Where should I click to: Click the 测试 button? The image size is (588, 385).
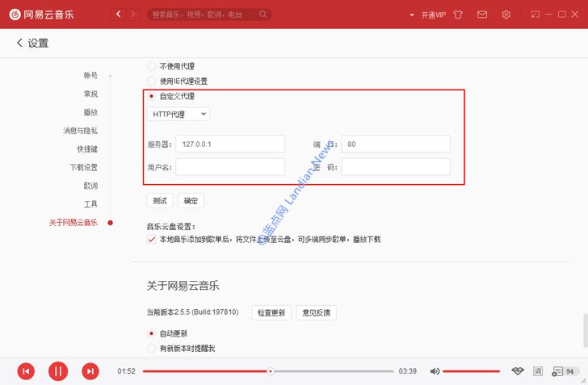click(160, 201)
